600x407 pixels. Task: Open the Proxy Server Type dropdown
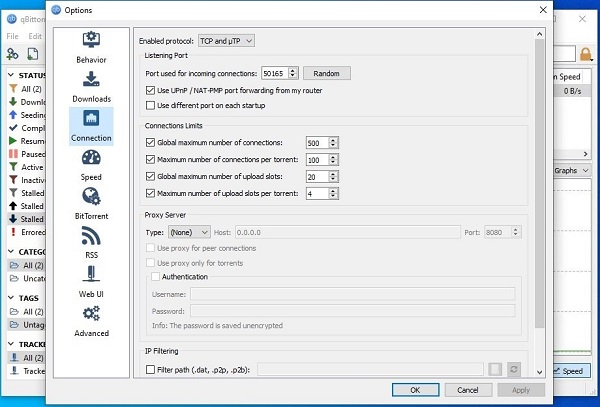pyautogui.click(x=189, y=232)
